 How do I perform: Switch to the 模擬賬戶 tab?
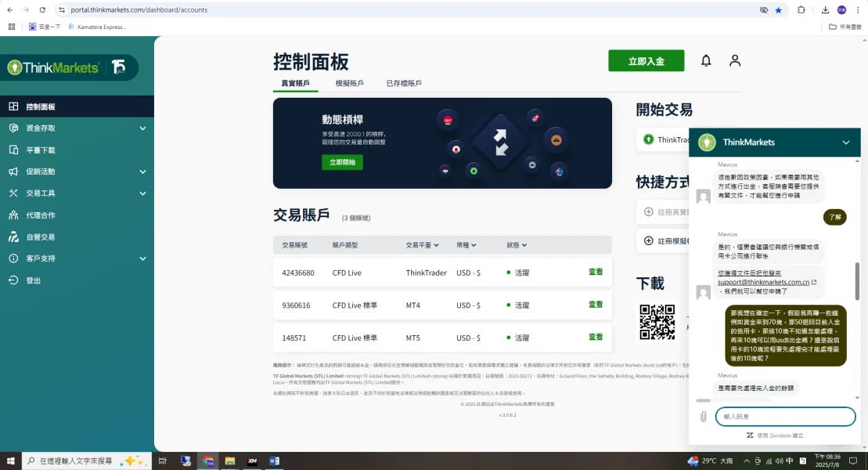click(349, 83)
